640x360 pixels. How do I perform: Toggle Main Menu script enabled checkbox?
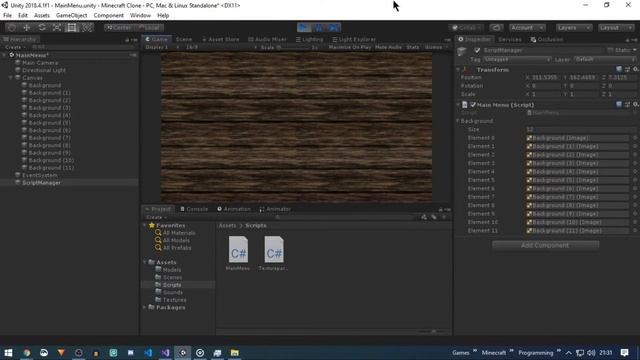coord(473,105)
